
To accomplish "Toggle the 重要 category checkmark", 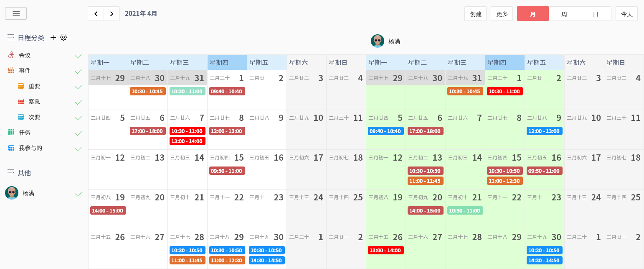I will (78, 87).
